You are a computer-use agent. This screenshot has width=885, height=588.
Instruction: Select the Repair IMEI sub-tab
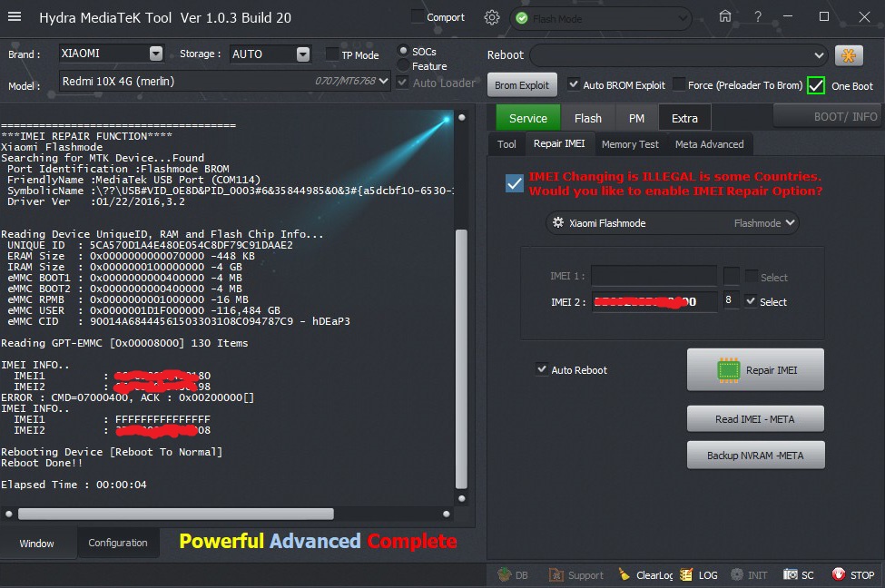point(559,143)
